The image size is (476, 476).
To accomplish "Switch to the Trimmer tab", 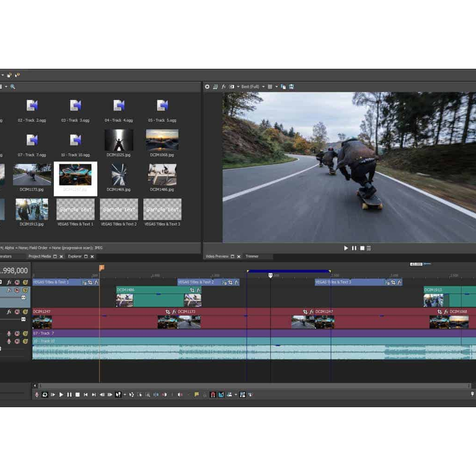I will point(252,256).
